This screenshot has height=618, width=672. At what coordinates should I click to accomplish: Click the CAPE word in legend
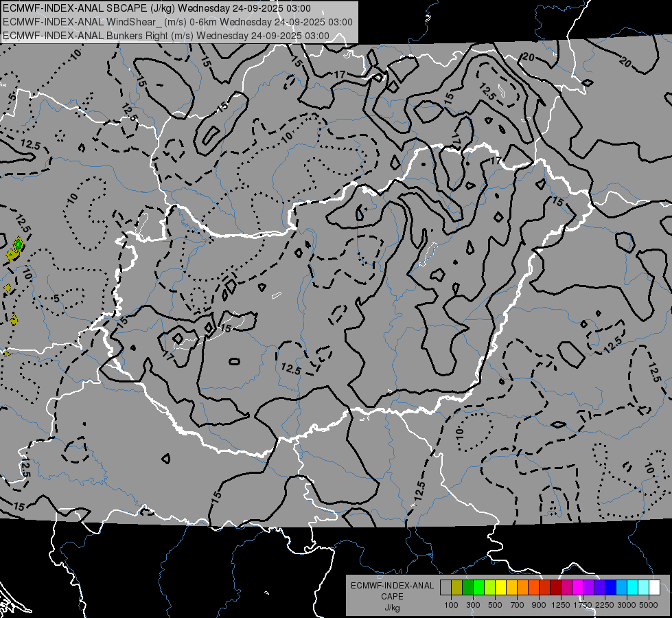coord(392,597)
